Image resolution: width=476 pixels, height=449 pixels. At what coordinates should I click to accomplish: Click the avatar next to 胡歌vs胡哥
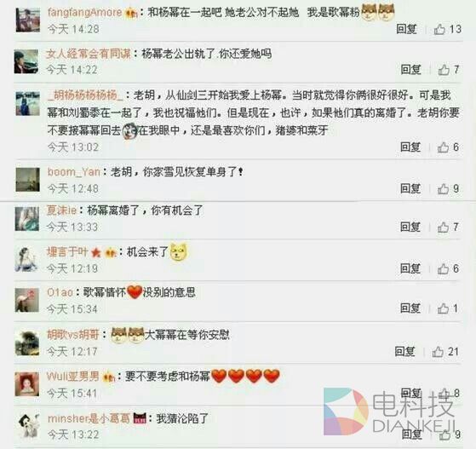pyautogui.click(x=27, y=343)
